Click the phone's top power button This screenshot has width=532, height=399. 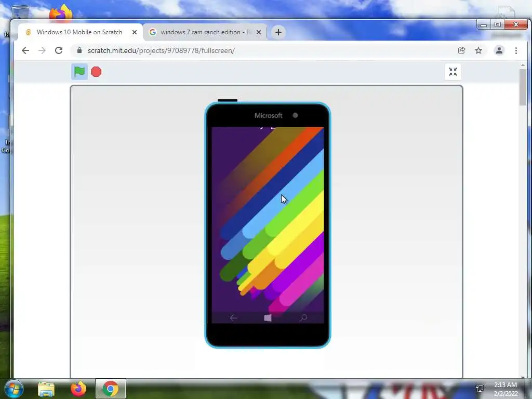(228, 100)
